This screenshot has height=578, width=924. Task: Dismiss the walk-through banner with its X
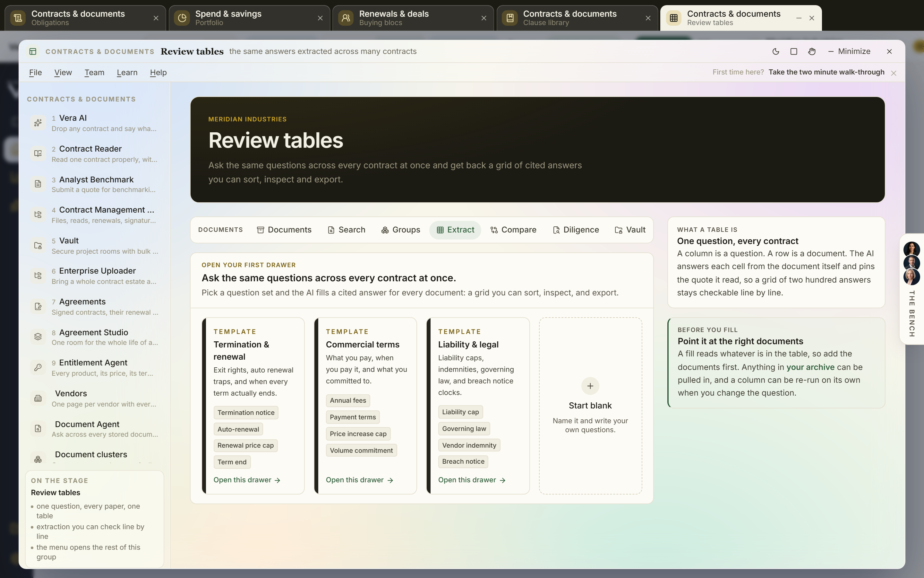coord(894,73)
